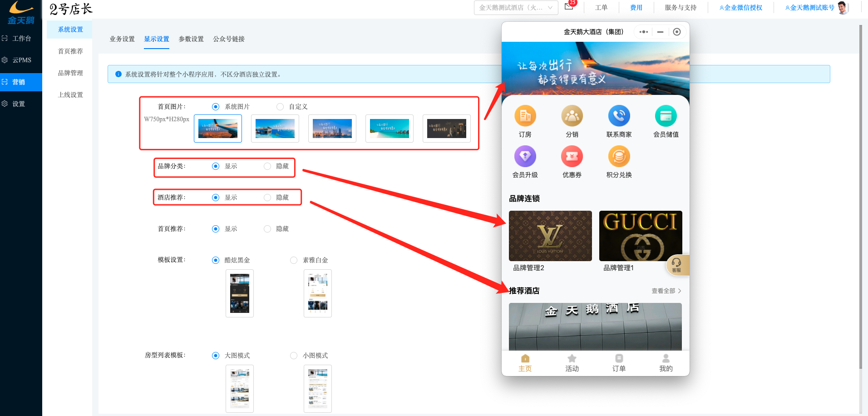Open the 优惠券 coupon icon
Viewport: 868px width, 416px height.
tap(572, 157)
